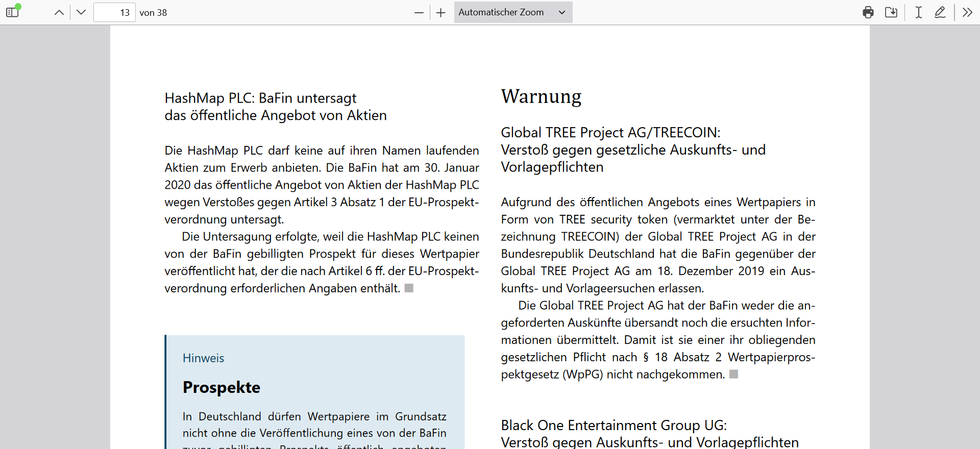Zoom in with the plus button
980x449 pixels.
tap(441, 12)
